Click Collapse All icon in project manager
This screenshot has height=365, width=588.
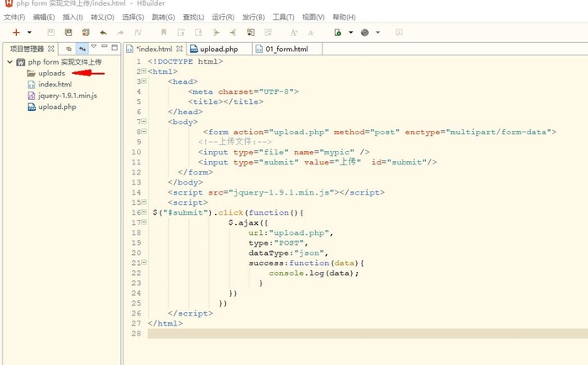(68, 49)
